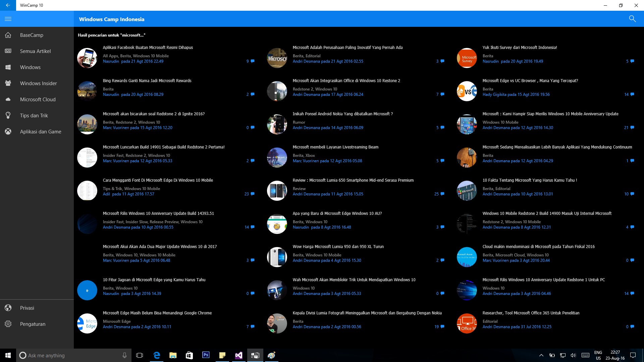Click the Aplikasi dan Game gamepad icon

point(8,131)
